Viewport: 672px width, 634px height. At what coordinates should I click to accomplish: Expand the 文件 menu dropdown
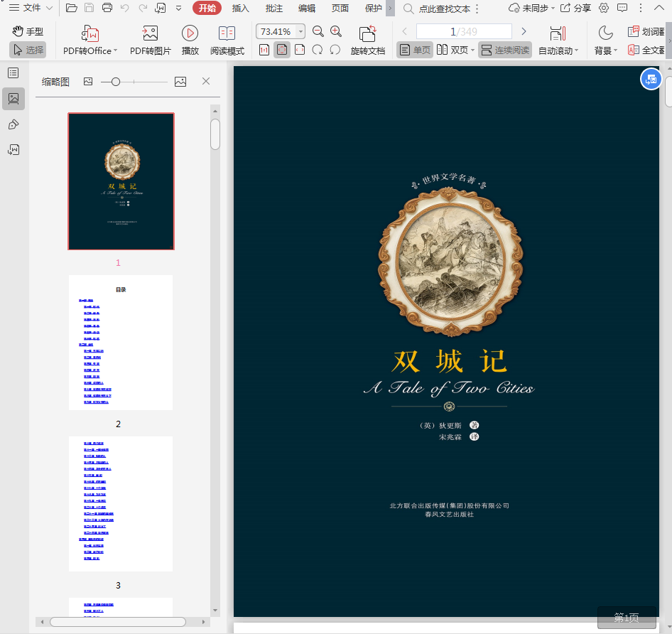click(32, 8)
